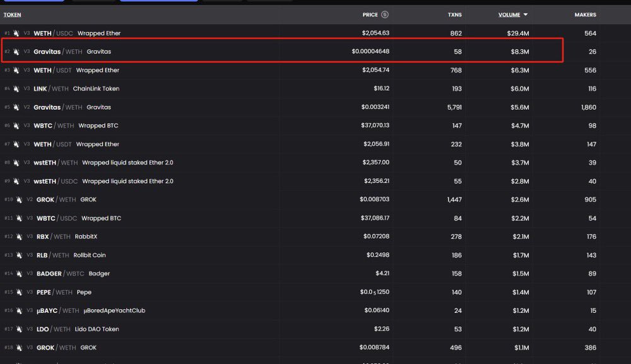Click the 386 makers value for GROK
Screen dimensions: 631x364
click(591, 348)
